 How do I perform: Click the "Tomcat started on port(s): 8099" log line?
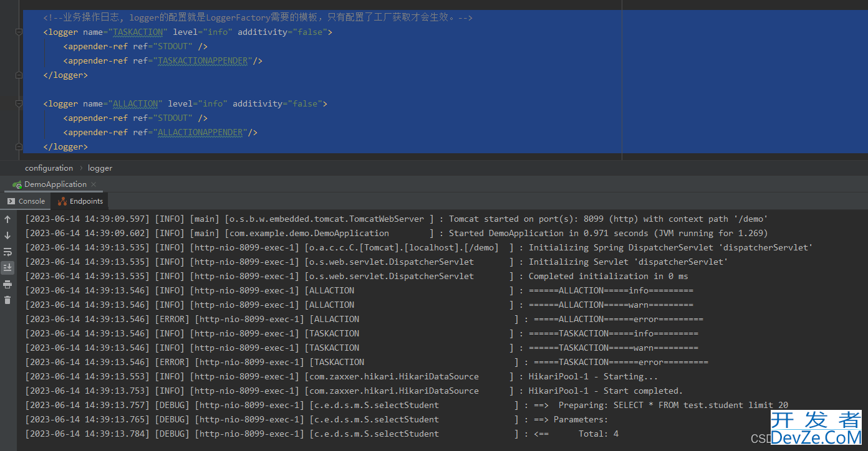pyautogui.click(x=397, y=219)
